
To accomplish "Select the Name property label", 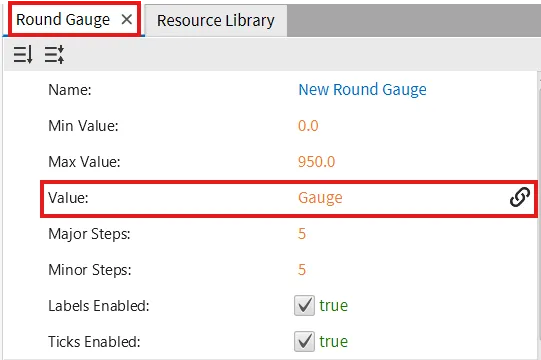I will click(x=70, y=90).
